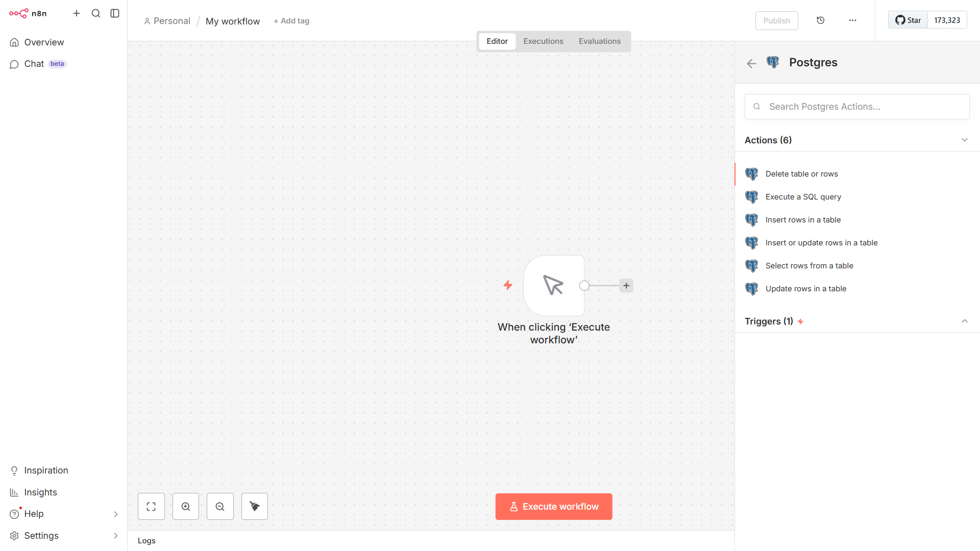
Task: Toggle the sidebar collapse icon
Action: point(115,13)
